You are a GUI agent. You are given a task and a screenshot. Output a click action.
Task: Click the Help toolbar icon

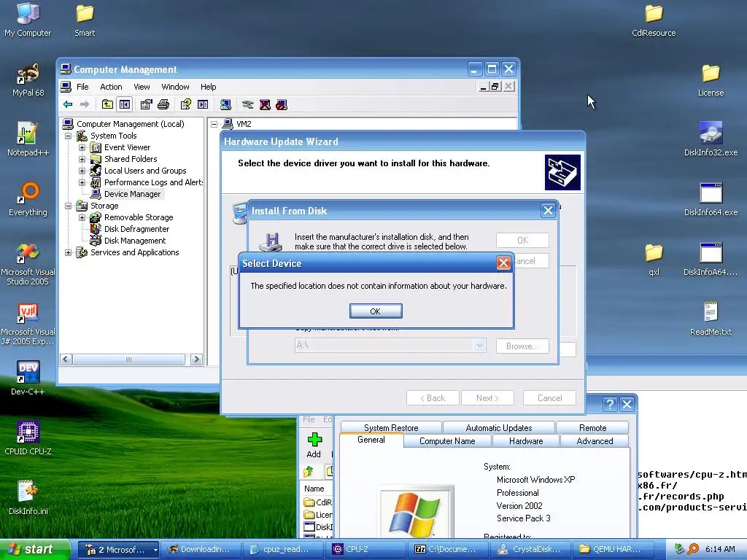pyautogui.click(x=186, y=104)
